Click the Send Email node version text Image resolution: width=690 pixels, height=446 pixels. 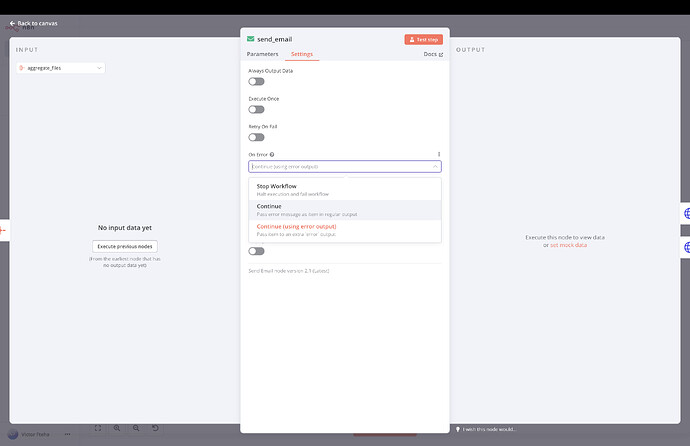[289, 271]
